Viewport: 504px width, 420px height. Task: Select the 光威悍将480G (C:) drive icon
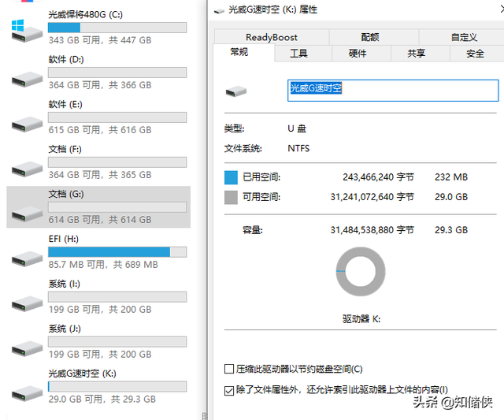(x=27, y=31)
